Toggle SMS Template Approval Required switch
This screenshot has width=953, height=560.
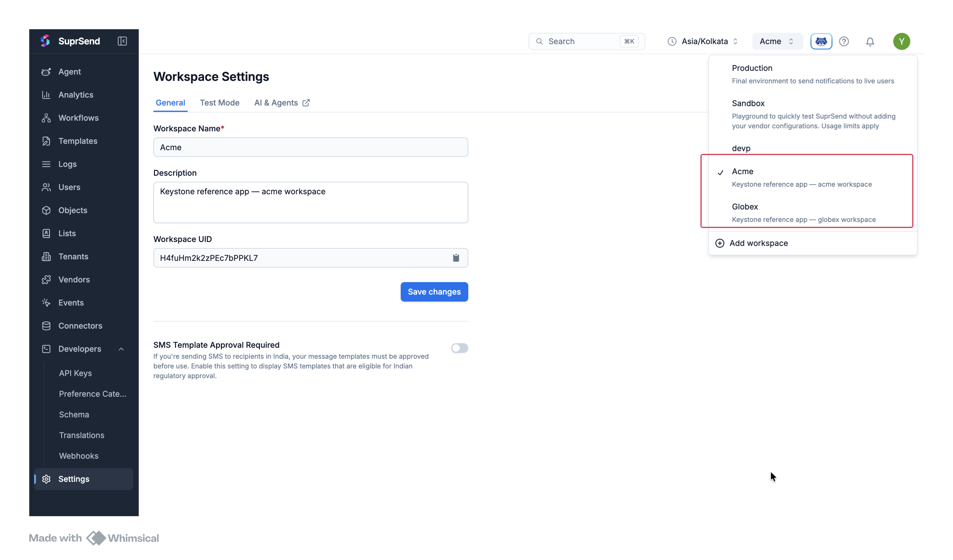(x=459, y=347)
